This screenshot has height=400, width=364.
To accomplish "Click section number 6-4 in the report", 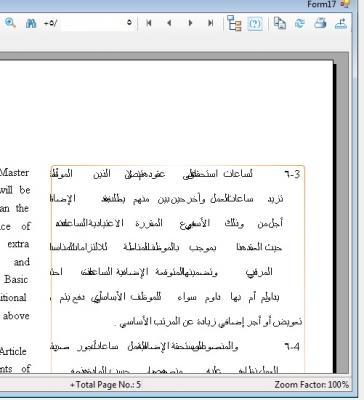I will coord(292,347).
